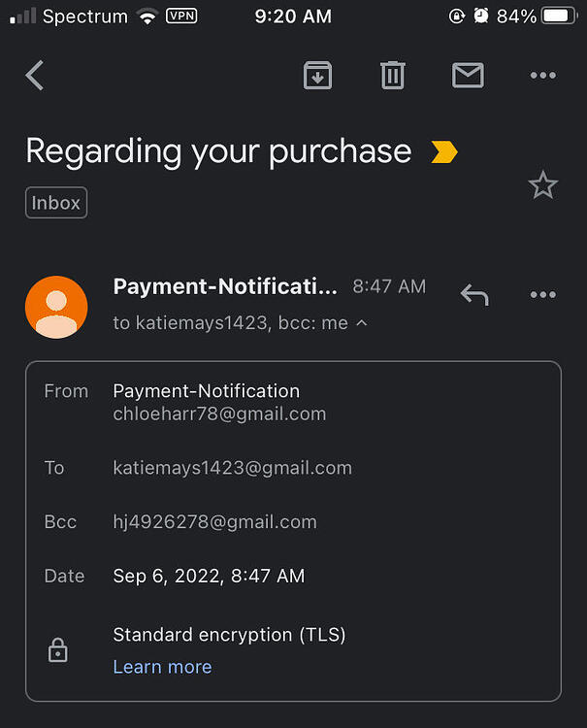Select Bcc address hj4926278@gmail.com
The image size is (587, 728).
click(214, 522)
